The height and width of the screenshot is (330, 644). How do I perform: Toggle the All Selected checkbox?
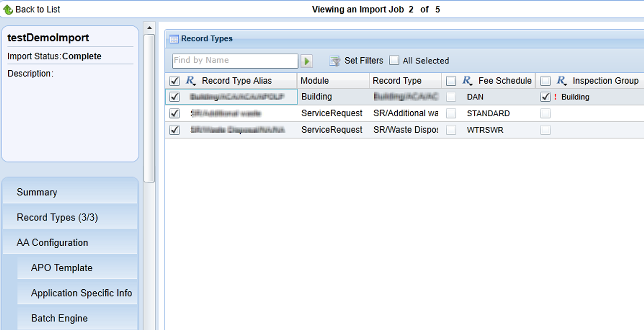394,60
